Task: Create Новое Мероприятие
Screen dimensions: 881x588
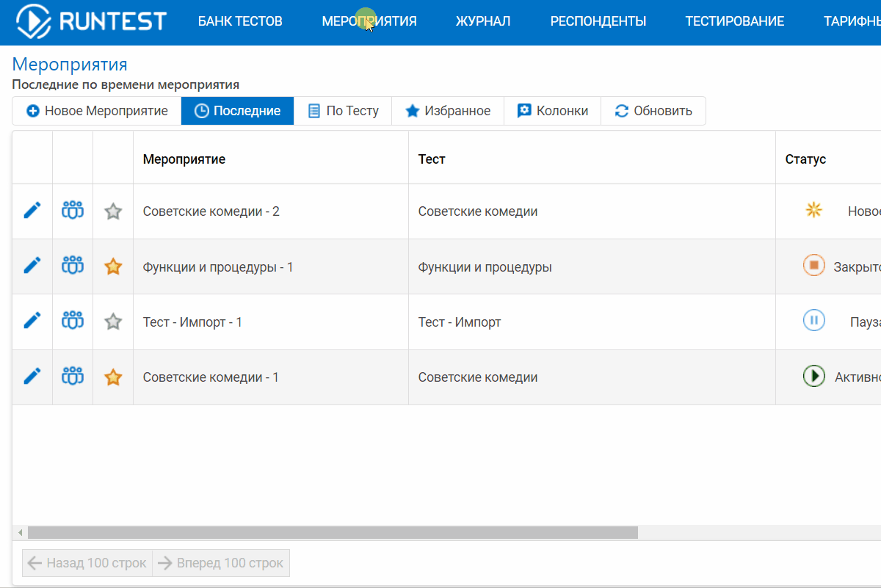Action: pos(97,111)
